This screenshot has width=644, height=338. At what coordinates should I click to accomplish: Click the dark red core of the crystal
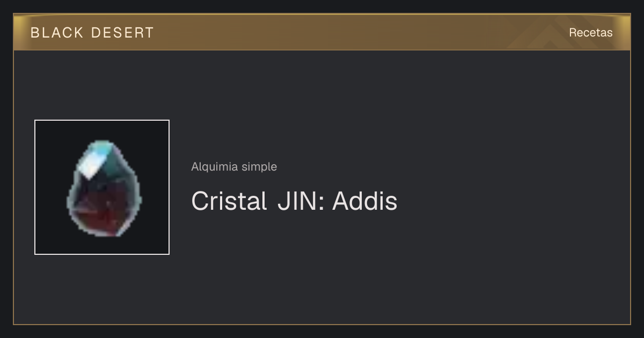pos(102,209)
